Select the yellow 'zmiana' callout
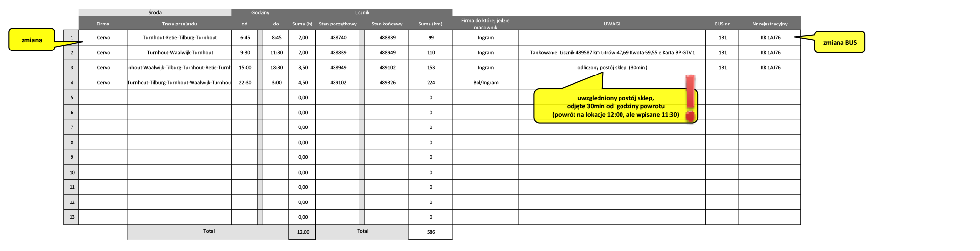Screen dimensions: 980x251 coord(32,40)
